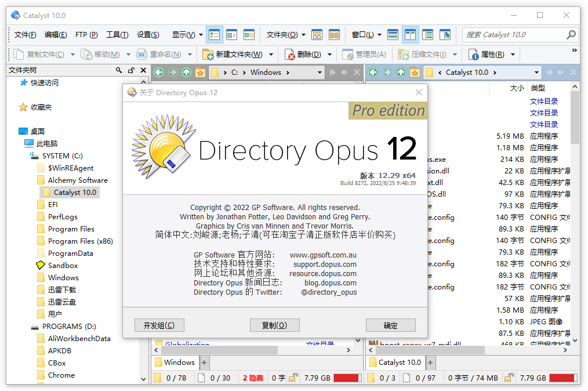The height and width of the screenshot is (391, 588).
Task: Go back in right Catalyst pane
Action: pos(373,72)
